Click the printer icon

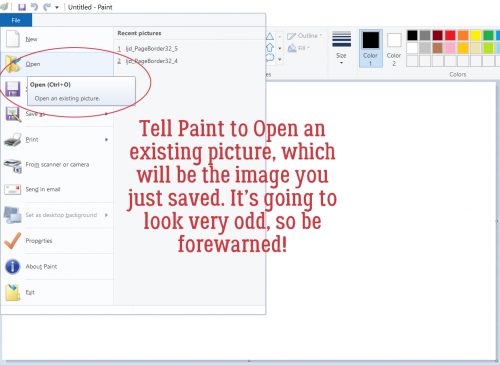tap(13, 139)
